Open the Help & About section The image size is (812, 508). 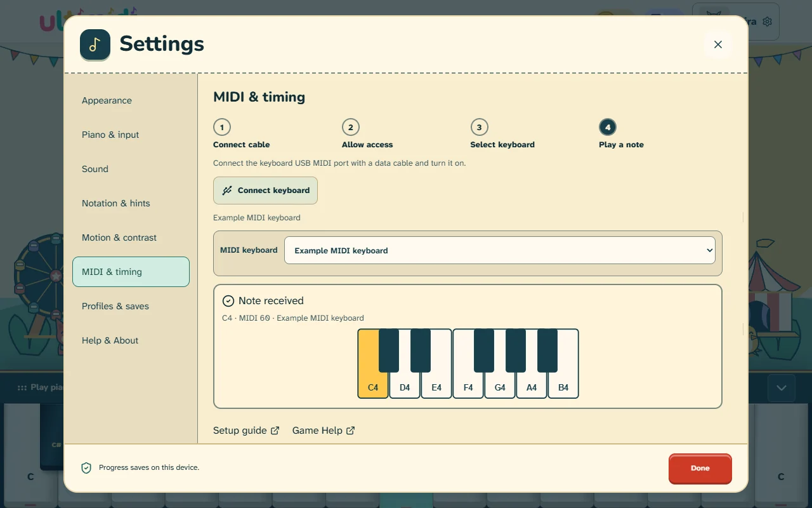click(x=131, y=340)
